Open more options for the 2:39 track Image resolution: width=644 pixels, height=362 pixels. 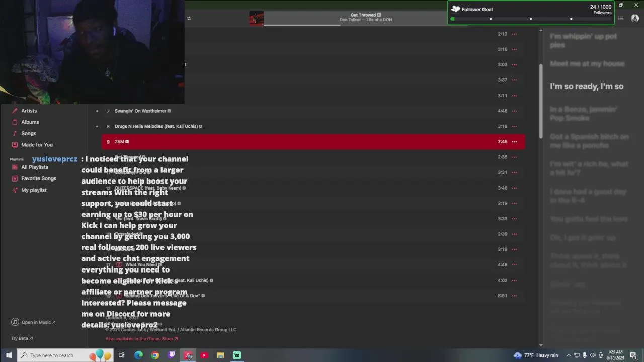point(514,234)
